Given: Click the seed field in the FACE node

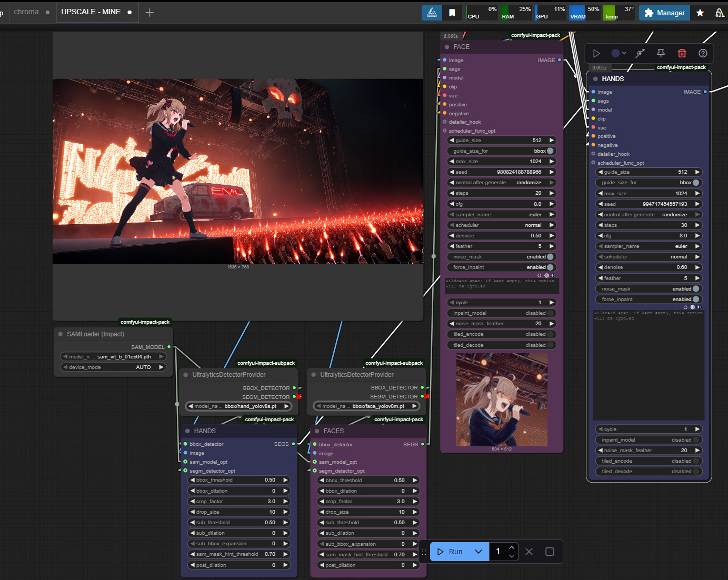Looking at the screenshot, I should tap(502, 172).
